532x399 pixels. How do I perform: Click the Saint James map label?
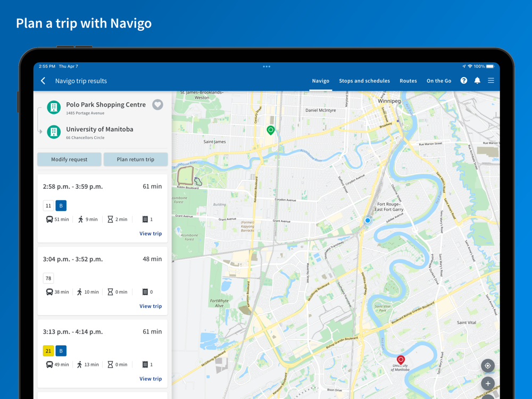[x=214, y=142]
